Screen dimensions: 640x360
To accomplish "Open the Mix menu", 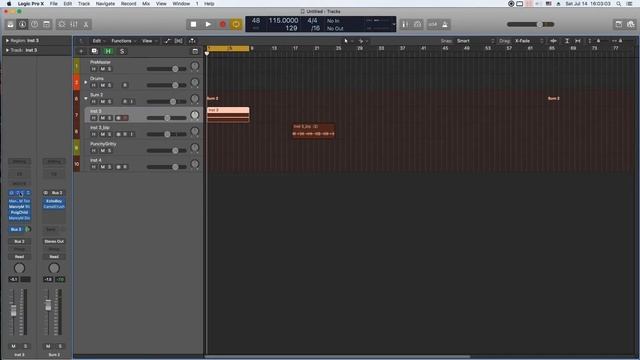I will pyautogui.click(x=146, y=4).
